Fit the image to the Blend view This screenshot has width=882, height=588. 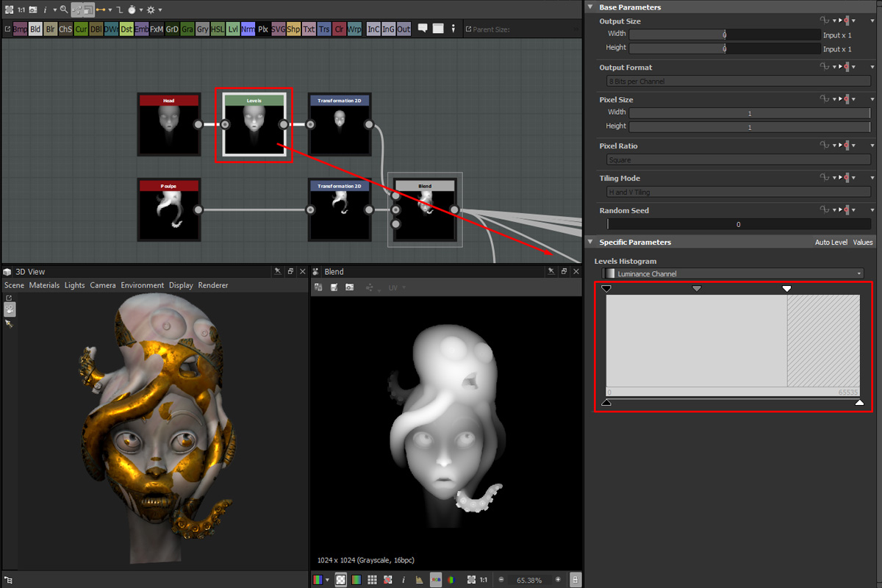point(471,580)
